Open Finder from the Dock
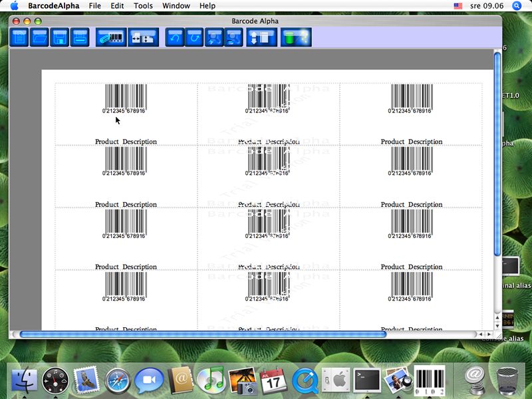The height and width of the screenshot is (399, 532). [x=24, y=380]
